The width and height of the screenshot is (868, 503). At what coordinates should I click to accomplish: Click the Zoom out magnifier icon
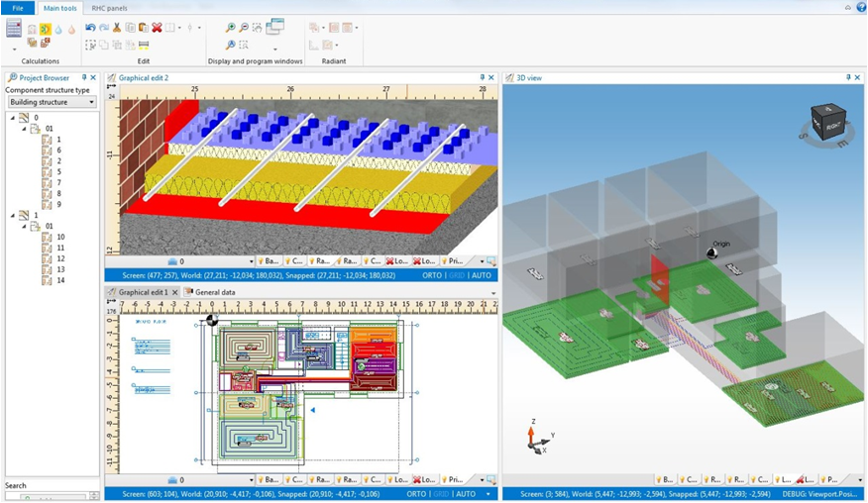244,28
